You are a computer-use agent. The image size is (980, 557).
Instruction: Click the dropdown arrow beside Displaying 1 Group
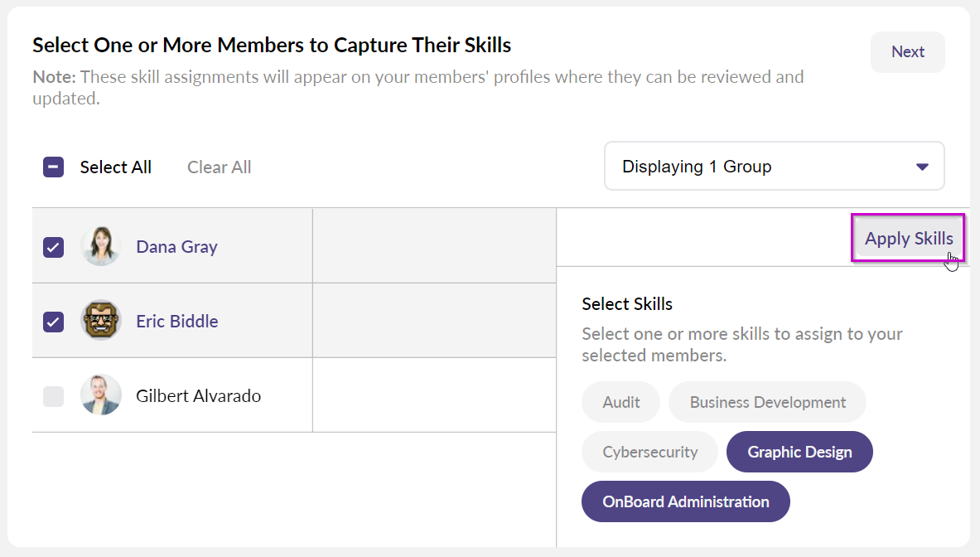[x=922, y=167]
